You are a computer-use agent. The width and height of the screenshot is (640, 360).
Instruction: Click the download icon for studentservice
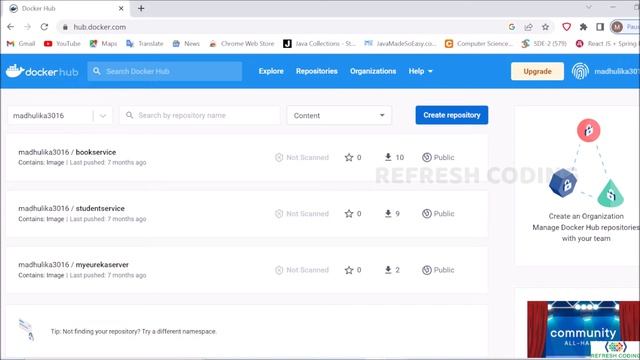[388, 213]
